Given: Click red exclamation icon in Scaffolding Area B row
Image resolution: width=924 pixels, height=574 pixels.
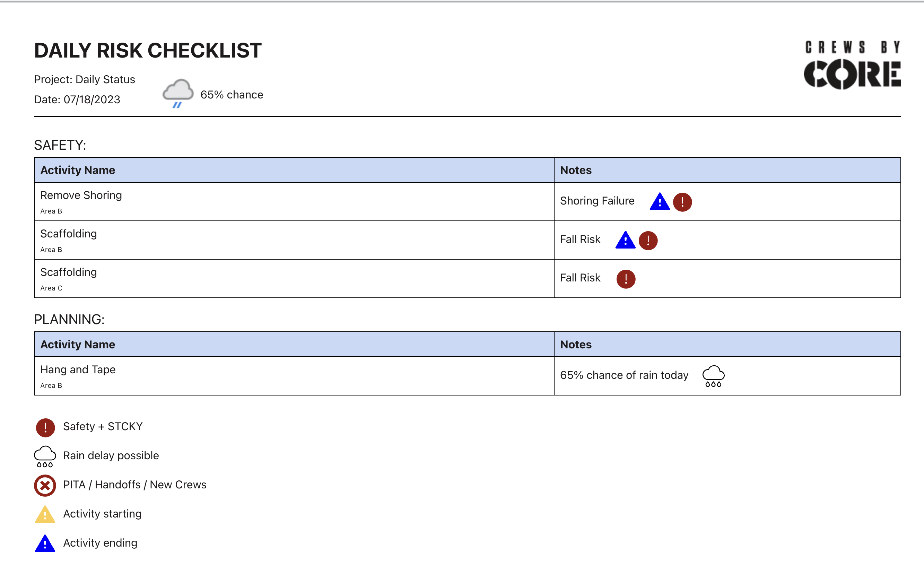Looking at the screenshot, I should [x=648, y=241].
